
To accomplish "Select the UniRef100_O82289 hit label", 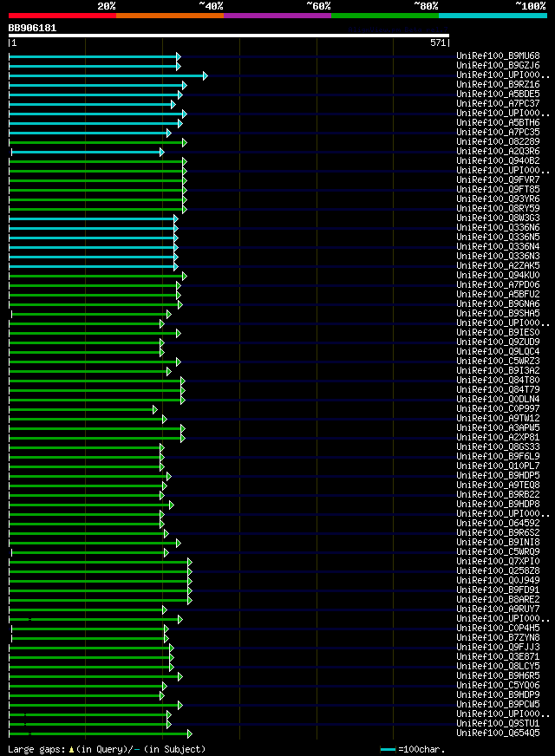I will pyautogui.click(x=498, y=142).
